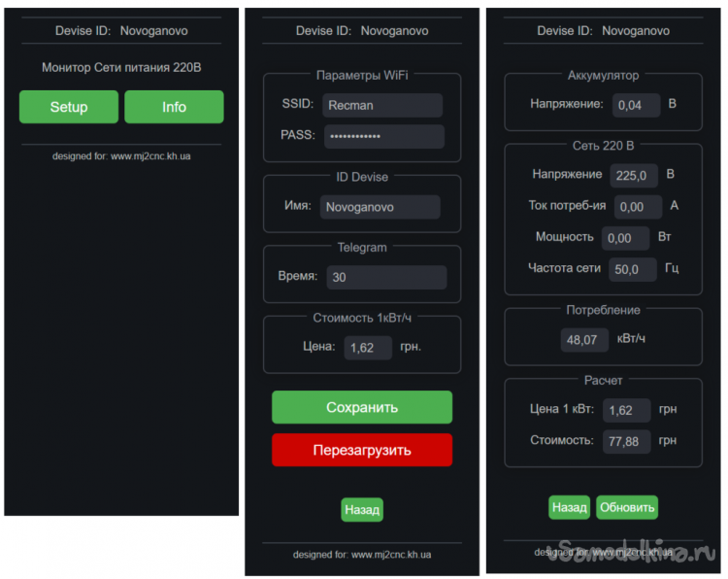Click the Цена field followed by грн.
This screenshot has height=579, width=728.
tap(368, 348)
